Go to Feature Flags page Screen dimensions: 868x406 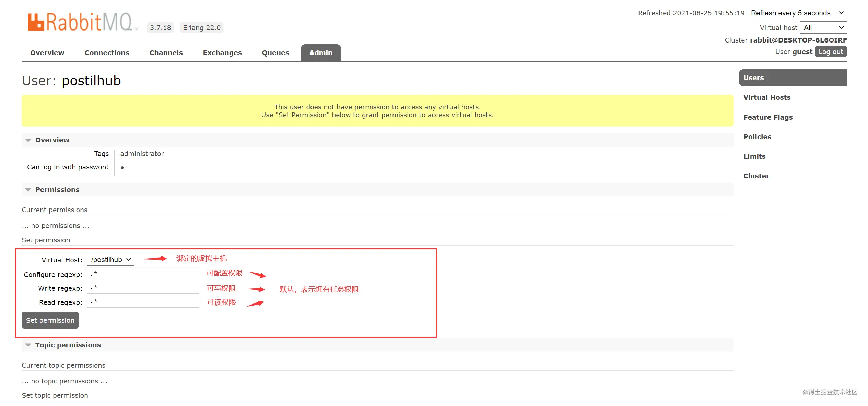[768, 117]
